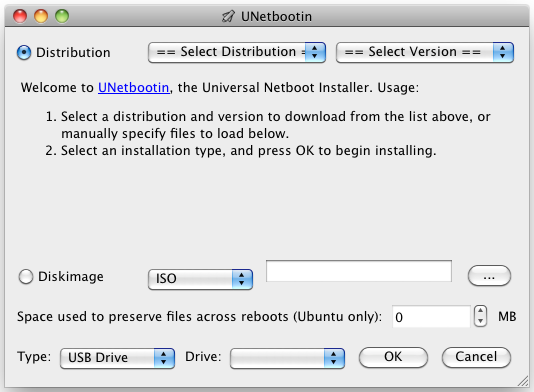Viewport: 534px width, 392px height.
Task: Open the Select Distribution dropdown
Action: pyautogui.click(x=237, y=52)
